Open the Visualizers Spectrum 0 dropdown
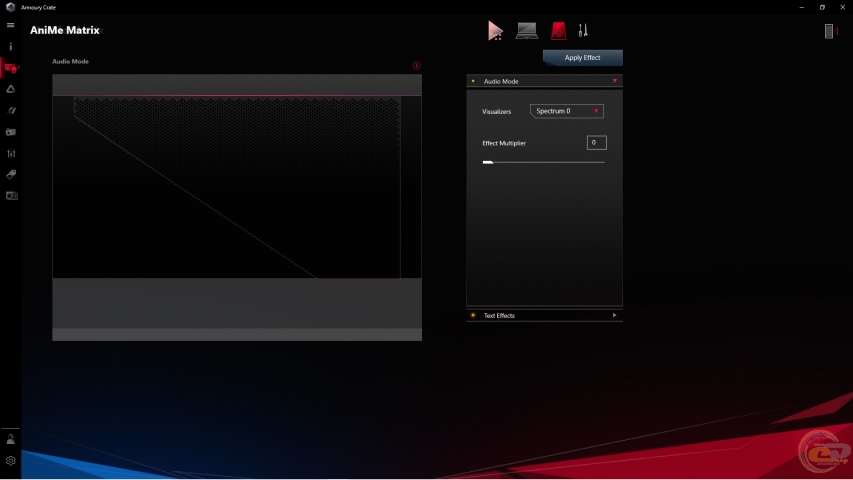 pyautogui.click(x=566, y=111)
